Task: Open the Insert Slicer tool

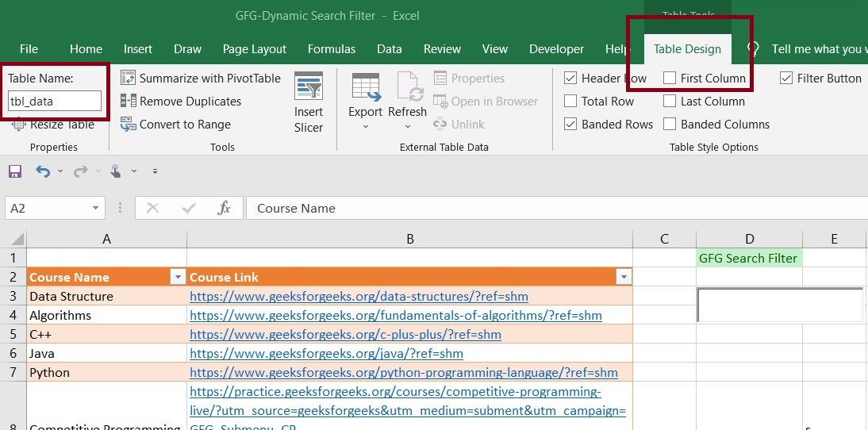Action: [309, 102]
